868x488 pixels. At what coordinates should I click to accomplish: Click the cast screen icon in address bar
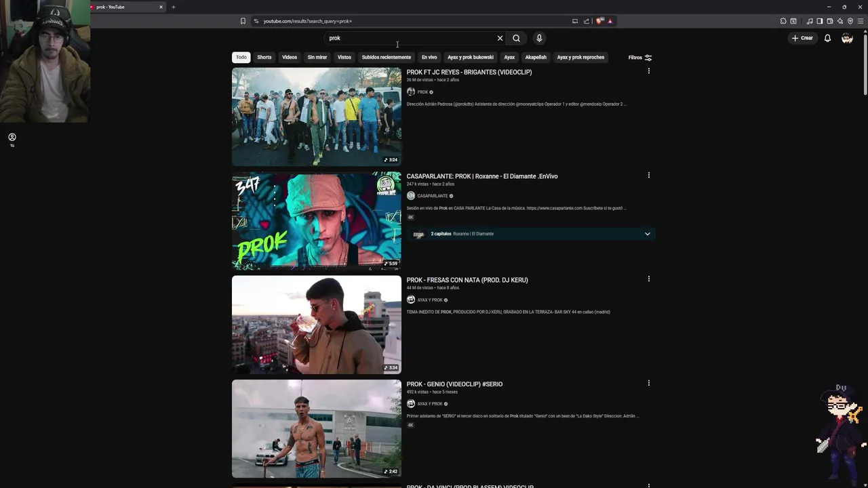[x=575, y=21]
